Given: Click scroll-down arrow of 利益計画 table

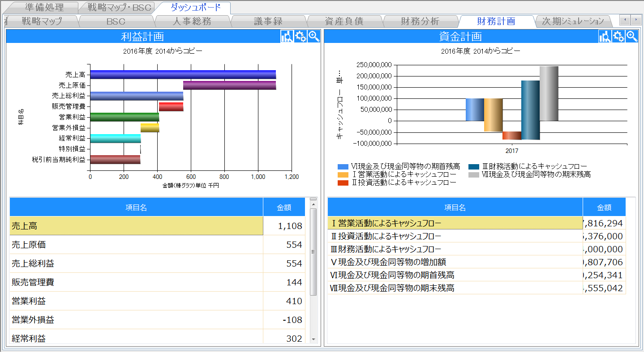Looking at the screenshot, I should [x=313, y=339].
